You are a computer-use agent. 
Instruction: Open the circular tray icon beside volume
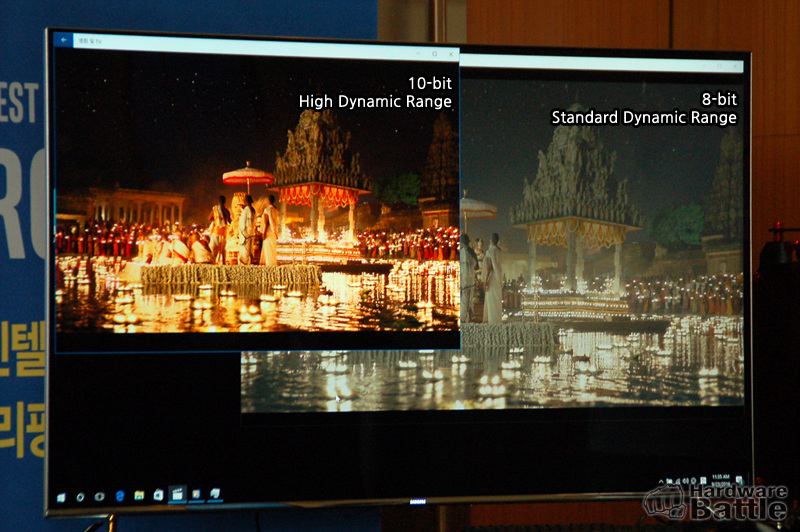pos(693,481)
